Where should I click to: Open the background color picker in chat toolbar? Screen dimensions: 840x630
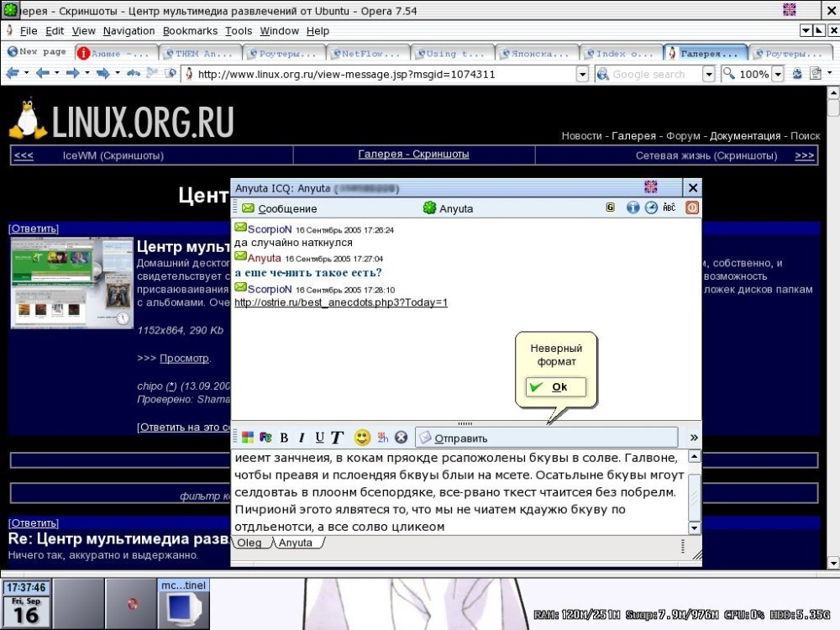coord(248,438)
